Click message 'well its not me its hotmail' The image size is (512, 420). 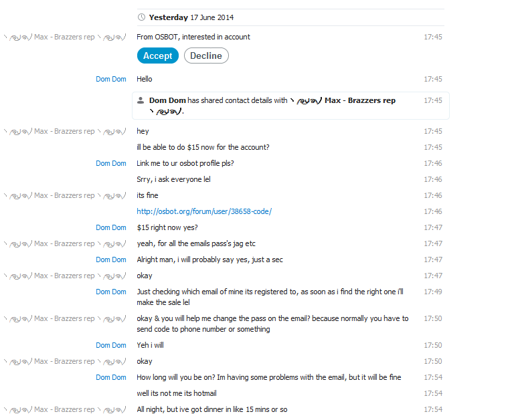(177, 393)
